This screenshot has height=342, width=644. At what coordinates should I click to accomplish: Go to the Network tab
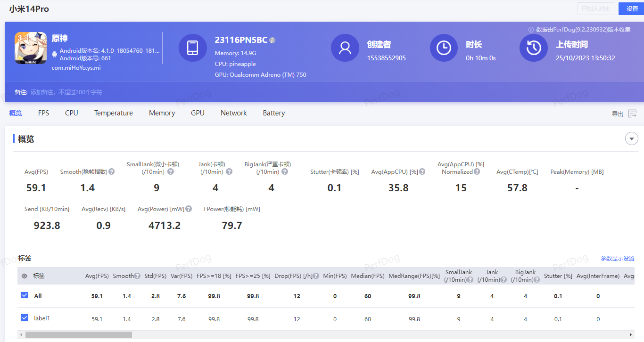pyautogui.click(x=234, y=113)
